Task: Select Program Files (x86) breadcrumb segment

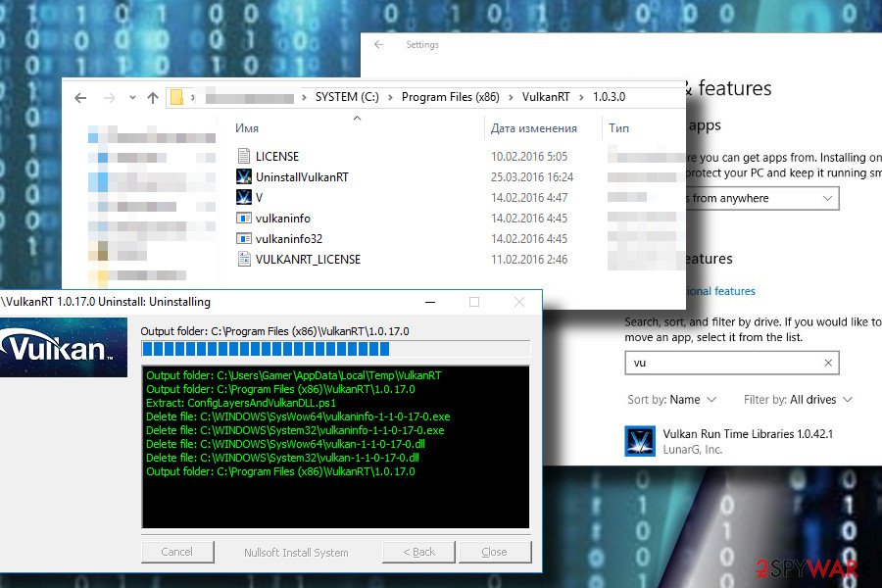Action: (451, 97)
